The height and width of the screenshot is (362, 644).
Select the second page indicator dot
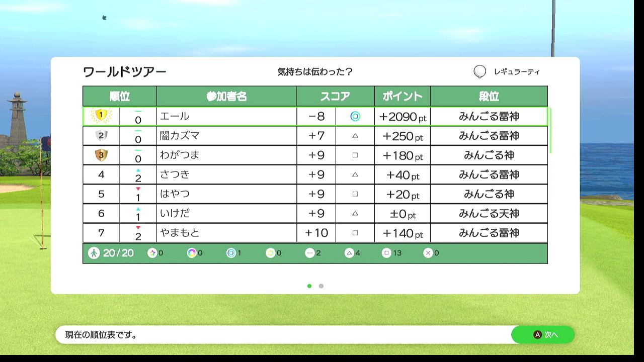321,286
